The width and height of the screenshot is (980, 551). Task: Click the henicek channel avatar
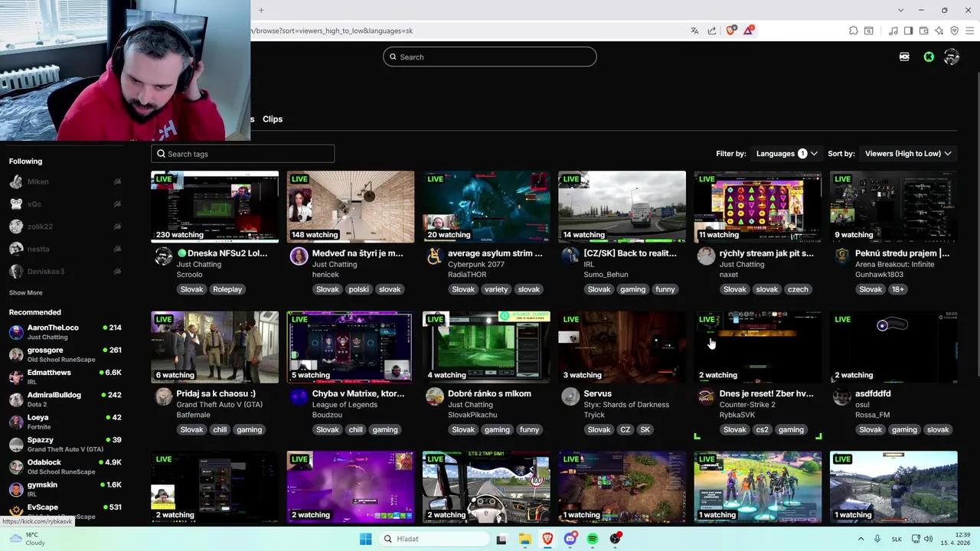(299, 256)
